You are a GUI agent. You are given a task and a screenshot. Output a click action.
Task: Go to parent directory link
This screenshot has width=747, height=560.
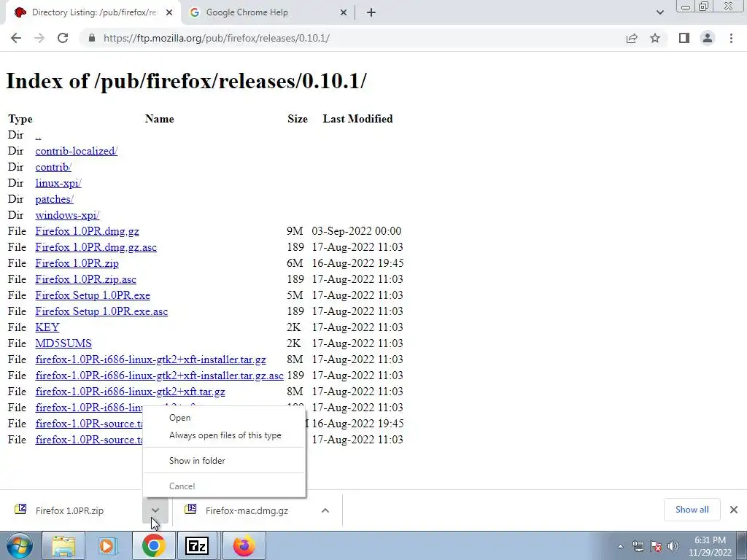coord(38,135)
